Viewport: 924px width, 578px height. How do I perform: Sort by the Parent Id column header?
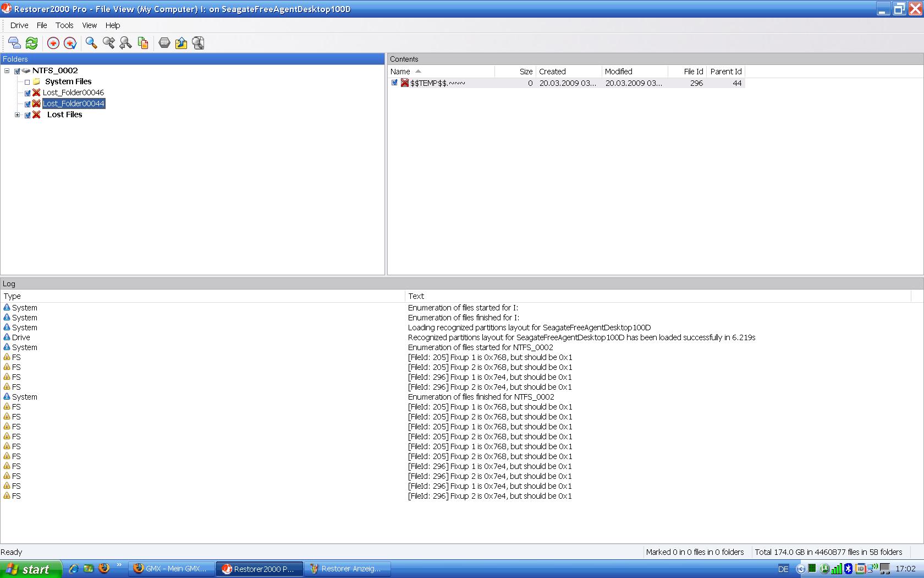pos(725,72)
